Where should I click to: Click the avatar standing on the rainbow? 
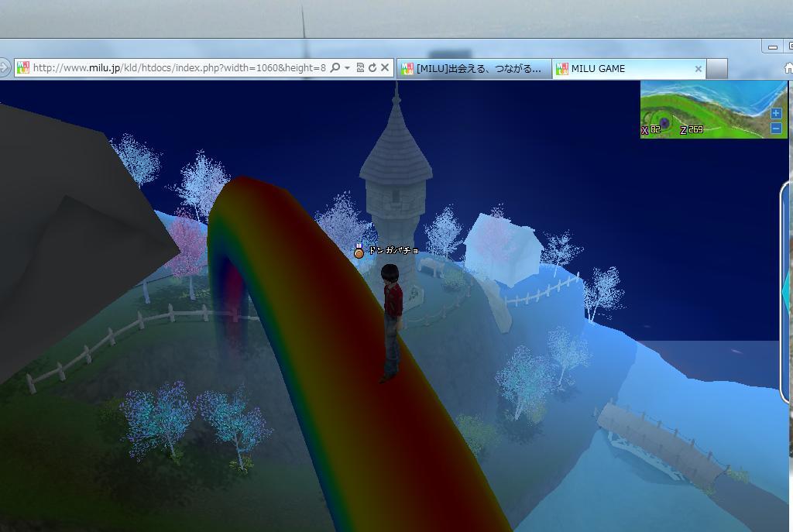pyautogui.click(x=391, y=323)
